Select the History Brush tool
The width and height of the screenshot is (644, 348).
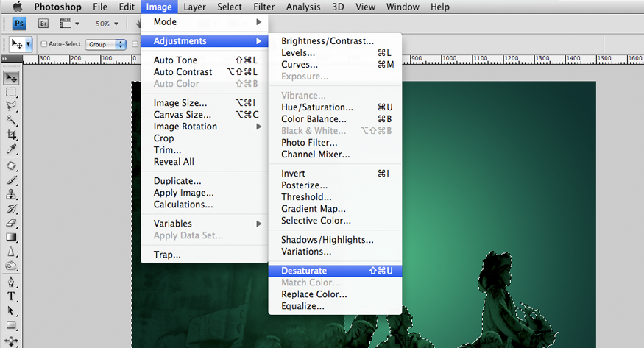point(11,208)
